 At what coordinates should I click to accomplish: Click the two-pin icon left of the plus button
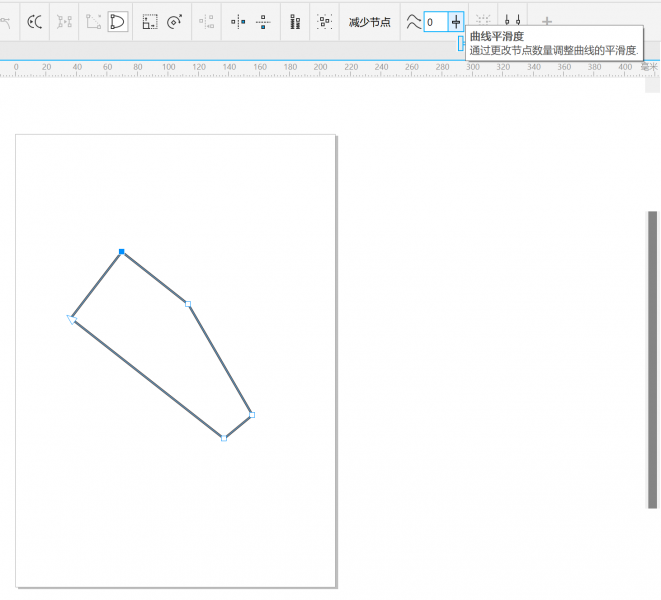pos(512,21)
